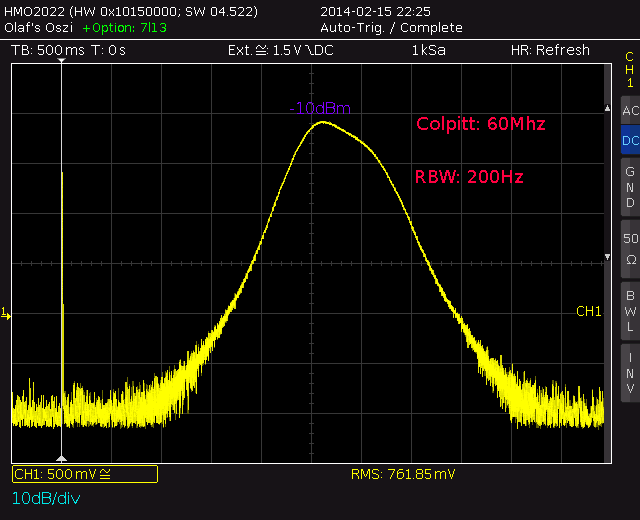Select DC coupling softkey

tap(630, 140)
